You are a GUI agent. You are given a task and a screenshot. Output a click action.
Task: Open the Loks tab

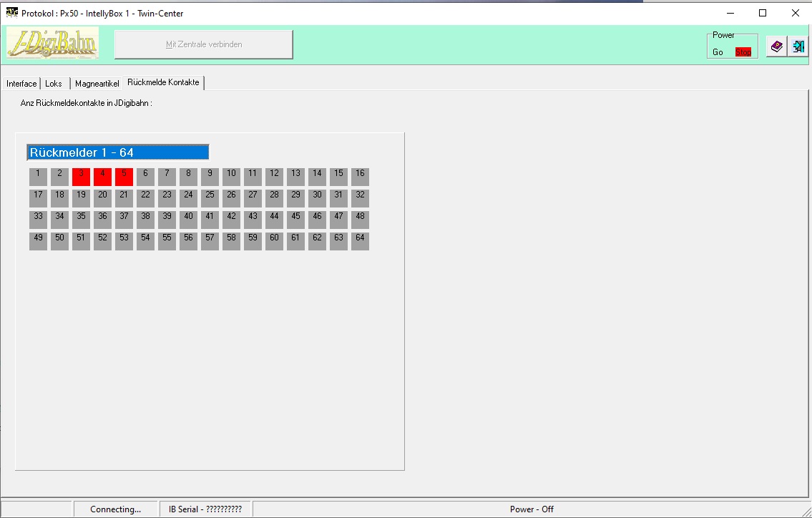click(54, 84)
